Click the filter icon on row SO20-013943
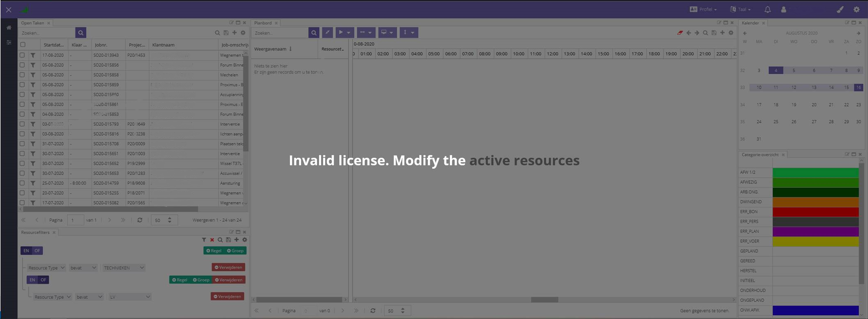Viewport: 868px width, 319px height. [x=33, y=55]
